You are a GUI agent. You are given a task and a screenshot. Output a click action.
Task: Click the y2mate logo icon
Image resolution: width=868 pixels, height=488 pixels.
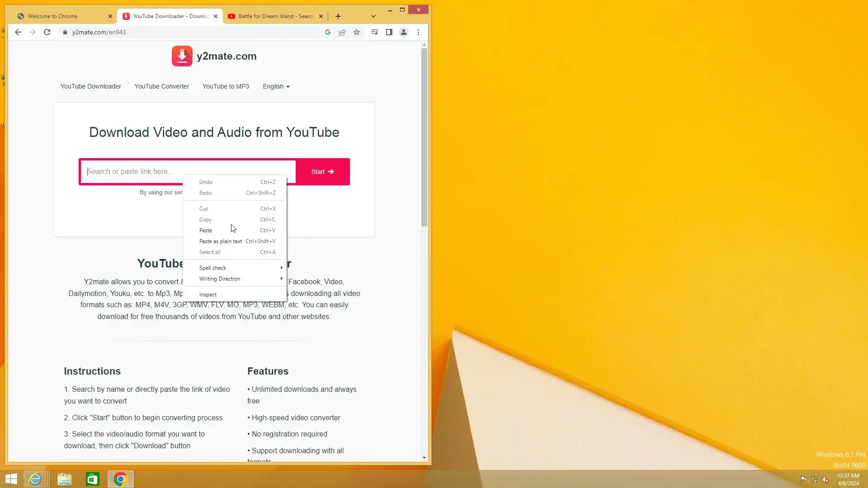click(182, 56)
